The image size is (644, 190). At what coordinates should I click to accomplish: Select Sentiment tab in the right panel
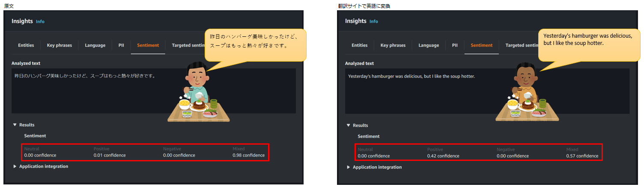[482, 45]
